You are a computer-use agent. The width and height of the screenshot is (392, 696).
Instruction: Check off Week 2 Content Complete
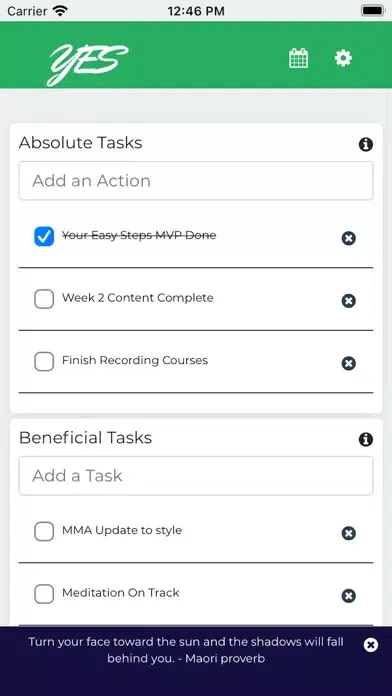pyautogui.click(x=44, y=299)
